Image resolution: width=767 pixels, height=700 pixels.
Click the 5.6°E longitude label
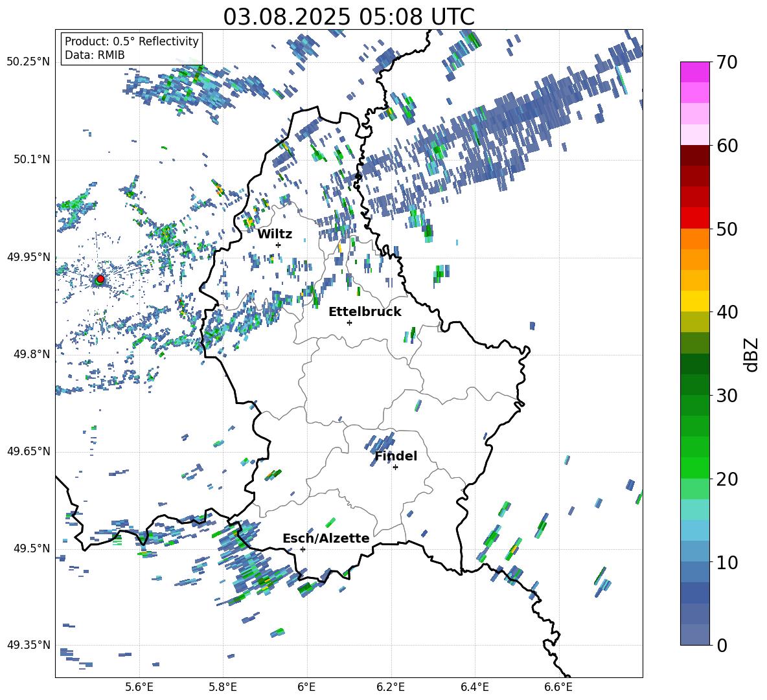click(x=139, y=688)
